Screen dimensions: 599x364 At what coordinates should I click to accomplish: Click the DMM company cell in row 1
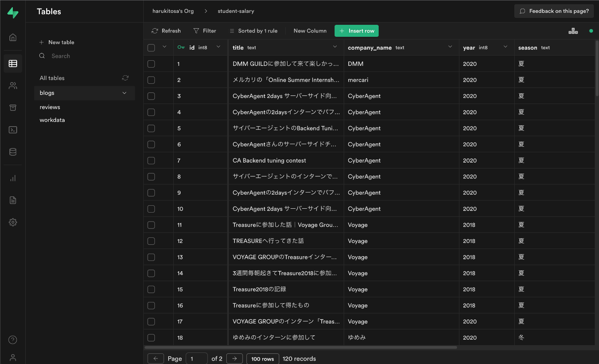pos(402,64)
